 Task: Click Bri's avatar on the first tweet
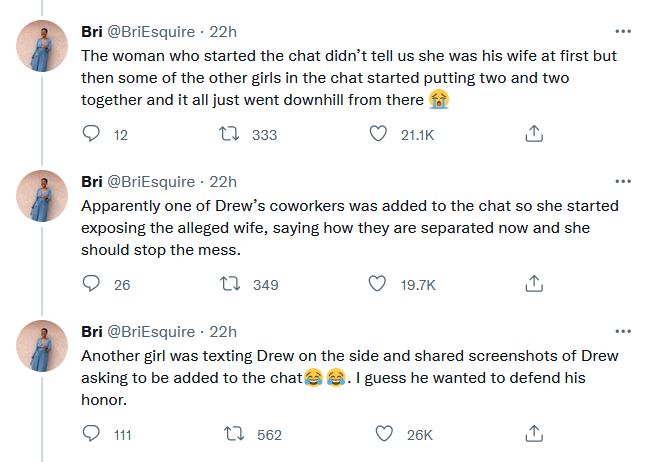coord(45,46)
